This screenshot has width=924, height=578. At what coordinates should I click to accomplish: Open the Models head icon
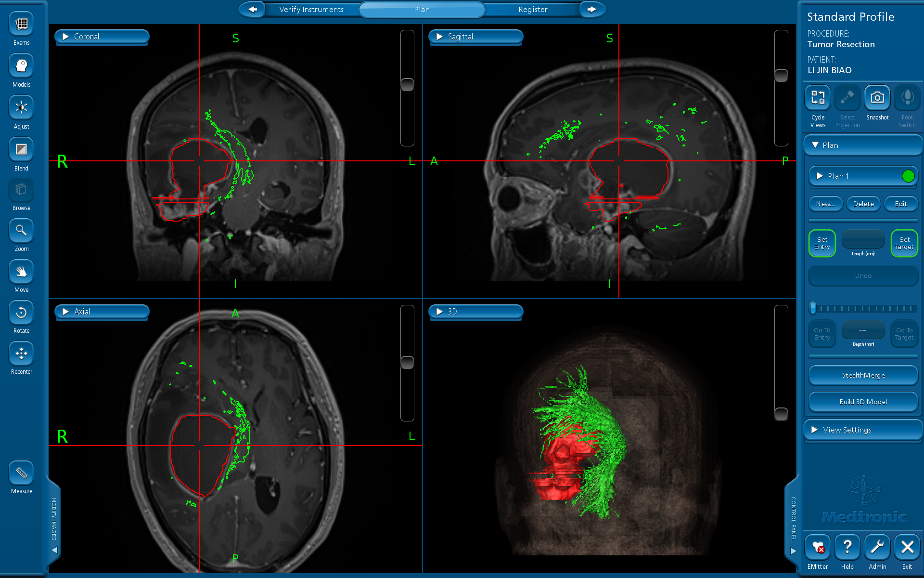pyautogui.click(x=21, y=66)
